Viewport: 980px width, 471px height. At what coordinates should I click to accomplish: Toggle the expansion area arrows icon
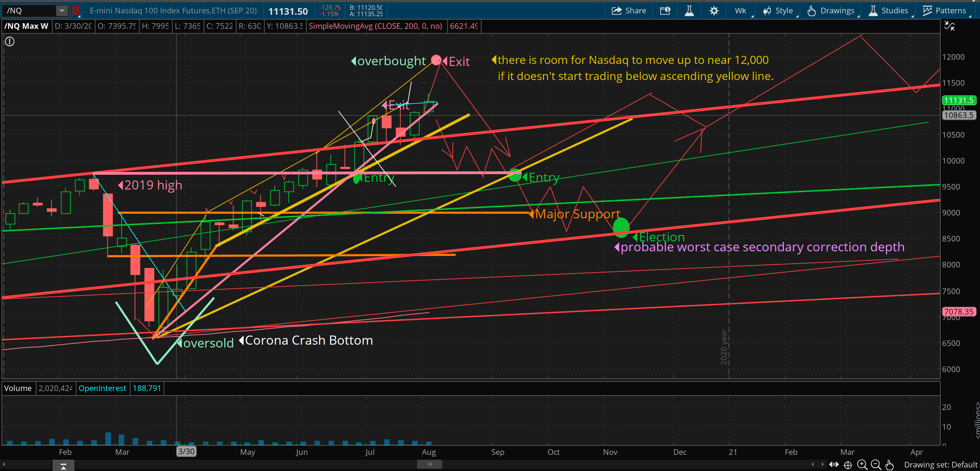(834, 465)
